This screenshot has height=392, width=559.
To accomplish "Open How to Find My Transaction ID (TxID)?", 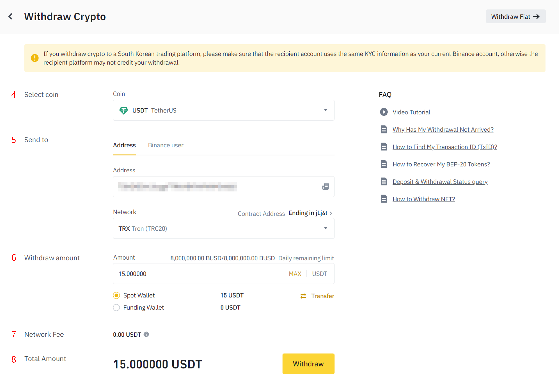I will click(x=445, y=147).
